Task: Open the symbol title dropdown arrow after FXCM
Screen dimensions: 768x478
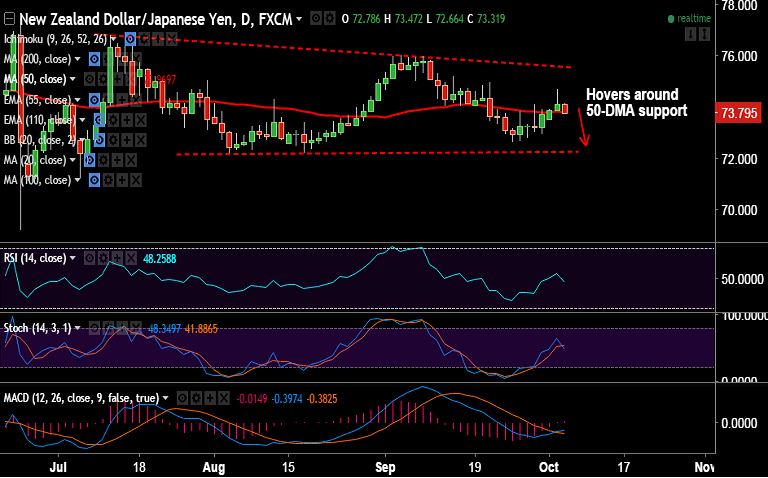Action: point(299,19)
